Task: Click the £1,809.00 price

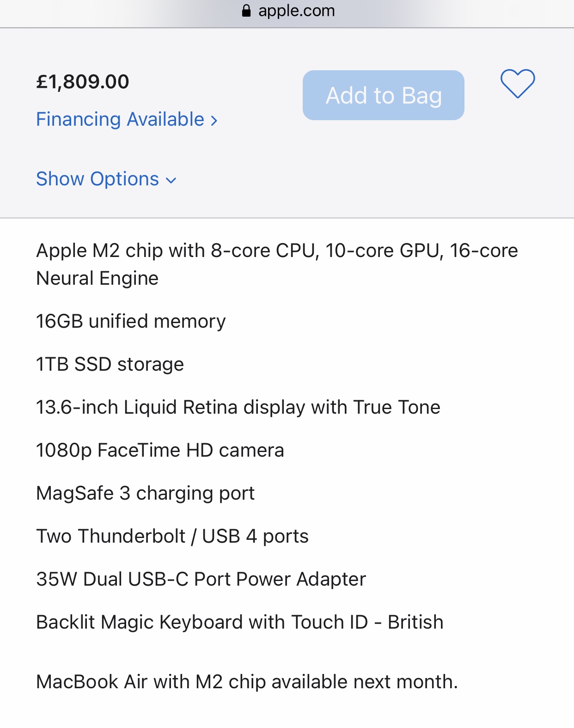Action: point(83,82)
